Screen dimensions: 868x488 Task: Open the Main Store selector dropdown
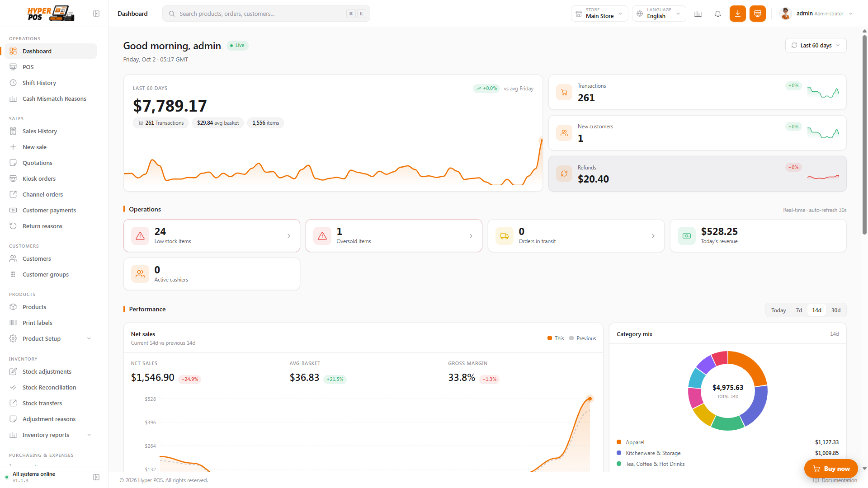599,14
